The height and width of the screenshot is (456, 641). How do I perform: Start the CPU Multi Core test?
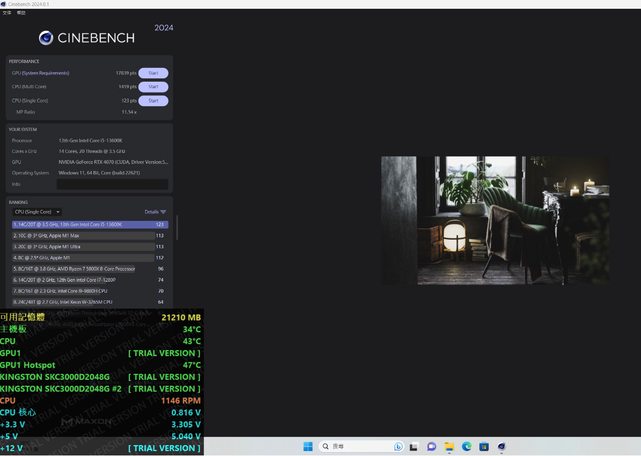pos(153,87)
